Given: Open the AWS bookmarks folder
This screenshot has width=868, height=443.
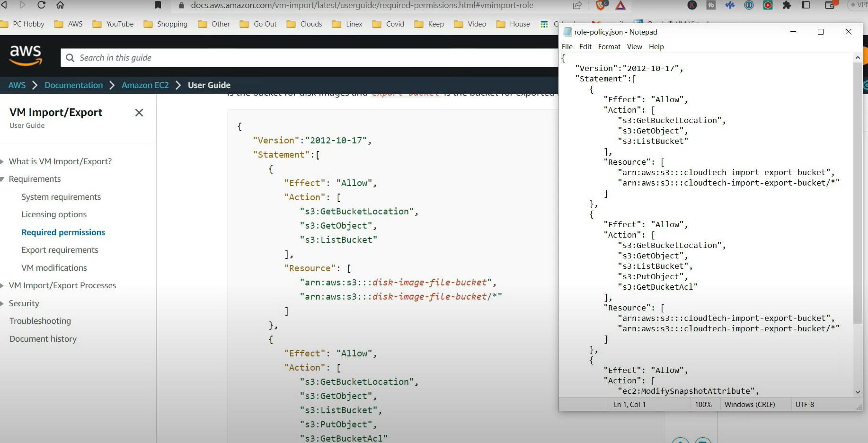Looking at the screenshot, I should coord(68,24).
